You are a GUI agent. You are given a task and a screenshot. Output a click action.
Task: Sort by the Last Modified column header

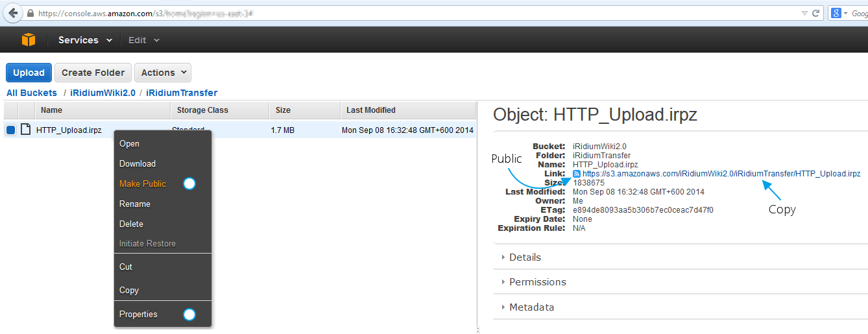tap(408, 110)
